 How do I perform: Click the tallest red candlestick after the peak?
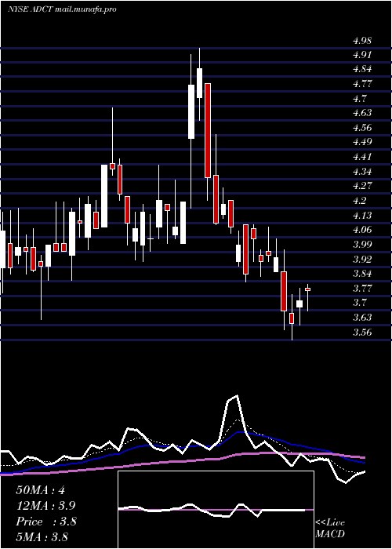[x=208, y=131]
